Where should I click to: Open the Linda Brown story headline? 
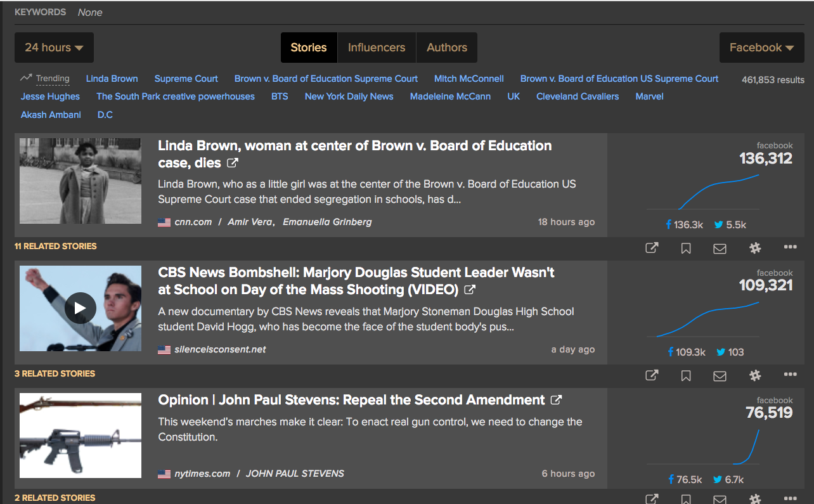pos(354,154)
